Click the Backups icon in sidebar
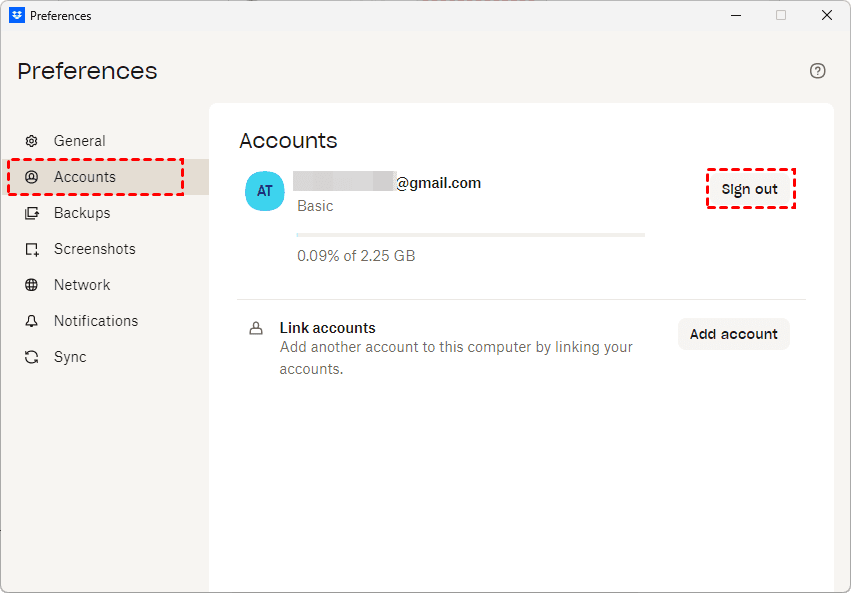This screenshot has height=593, width=851. pos(32,213)
